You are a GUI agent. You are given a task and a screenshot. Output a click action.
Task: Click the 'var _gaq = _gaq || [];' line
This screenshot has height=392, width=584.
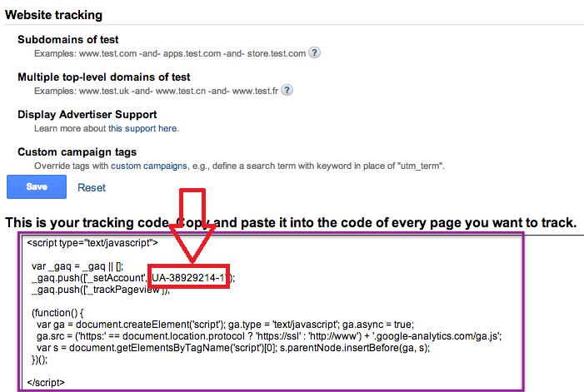coord(77,266)
